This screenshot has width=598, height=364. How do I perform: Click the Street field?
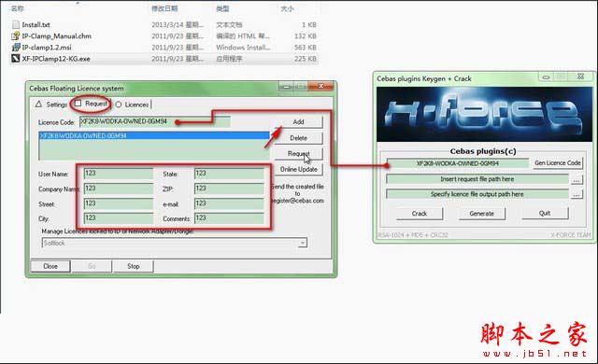point(119,203)
